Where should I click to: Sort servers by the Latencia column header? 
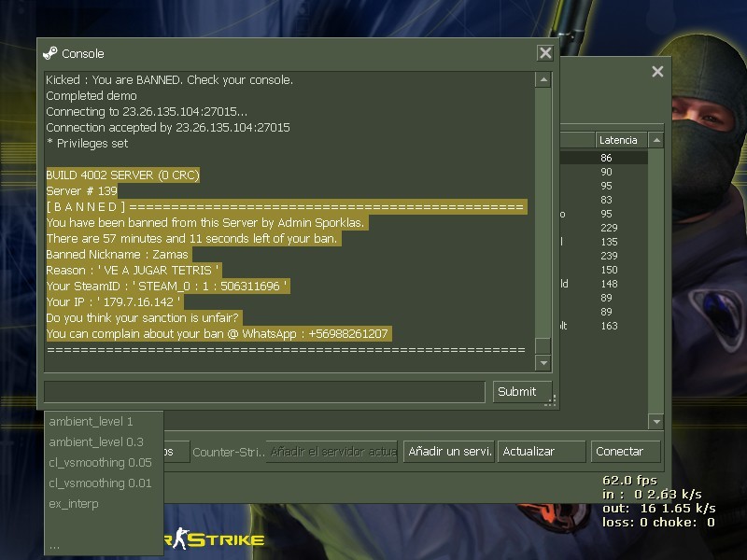pos(620,140)
